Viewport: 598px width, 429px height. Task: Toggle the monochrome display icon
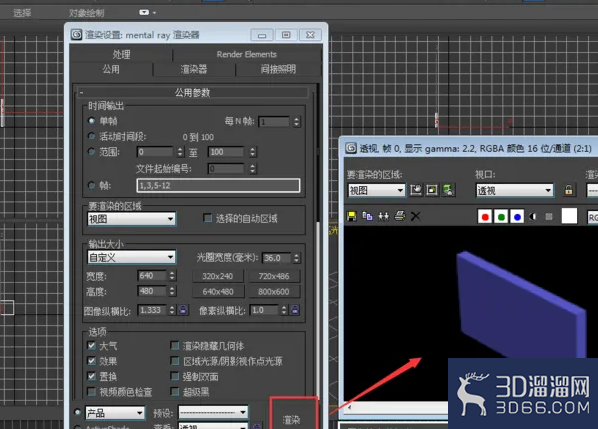[x=549, y=217]
